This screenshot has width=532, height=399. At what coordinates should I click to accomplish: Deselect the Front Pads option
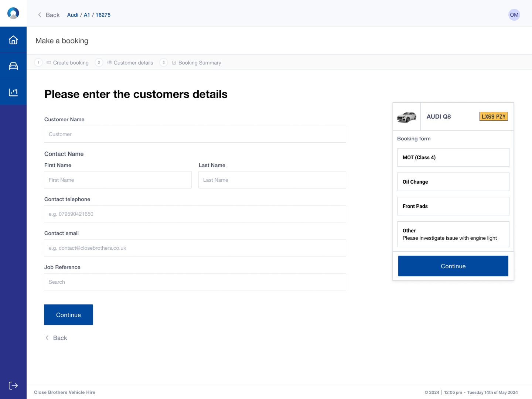tap(453, 206)
